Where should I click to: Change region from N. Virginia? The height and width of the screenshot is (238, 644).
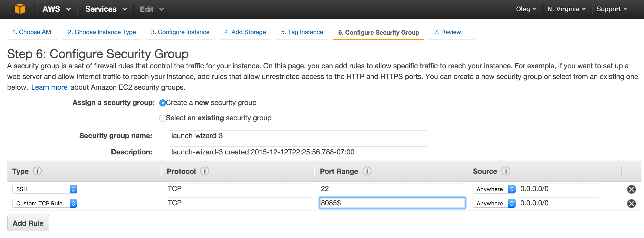point(566,9)
